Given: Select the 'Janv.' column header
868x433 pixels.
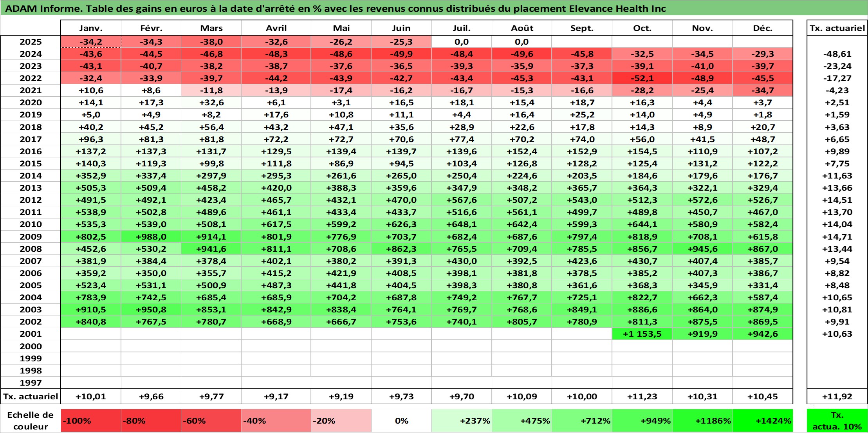Looking at the screenshot, I should pyautogui.click(x=91, y=28).
